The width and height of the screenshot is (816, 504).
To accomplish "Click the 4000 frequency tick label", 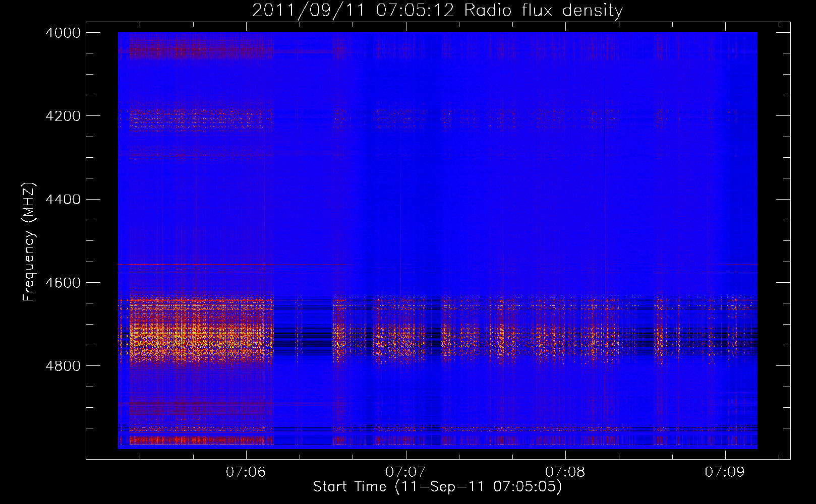I will click(x=63, y=33).
